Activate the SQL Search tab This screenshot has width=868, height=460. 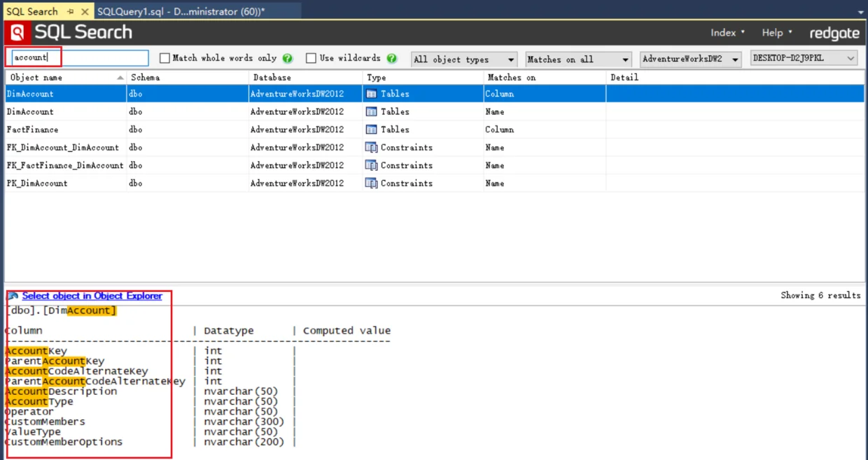point(32,12)
